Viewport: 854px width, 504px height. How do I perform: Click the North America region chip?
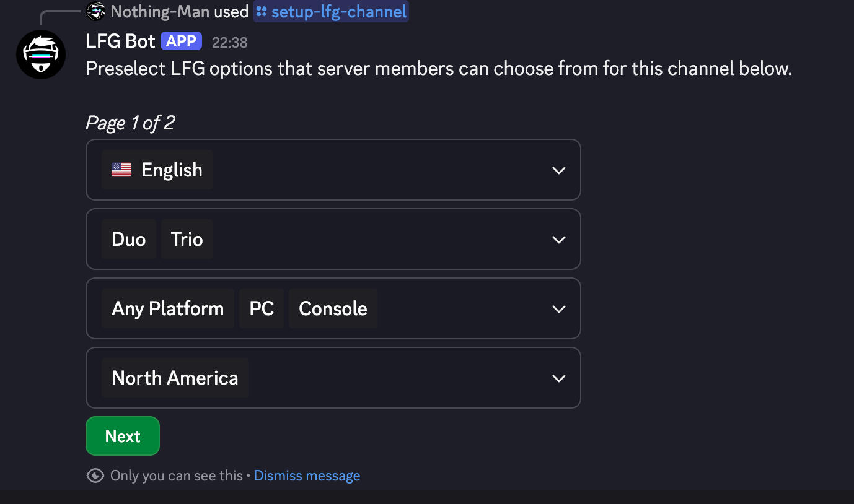175,378
